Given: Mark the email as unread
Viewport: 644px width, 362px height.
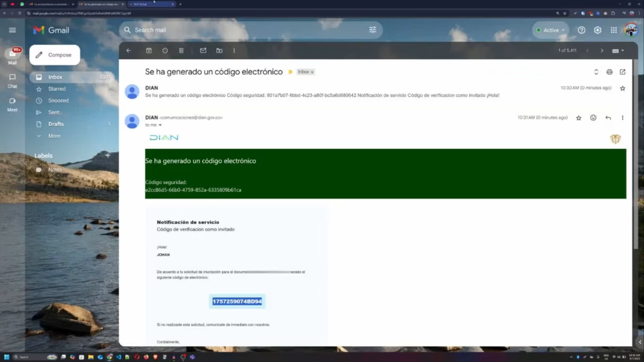Looking at the screenshot, I should click(x=203, y=50).
